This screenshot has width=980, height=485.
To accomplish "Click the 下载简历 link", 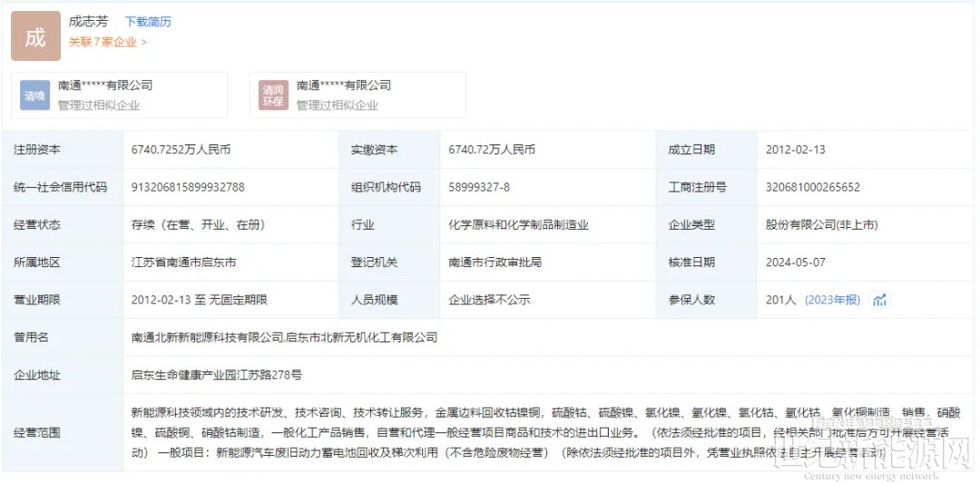I will point(147,22).
